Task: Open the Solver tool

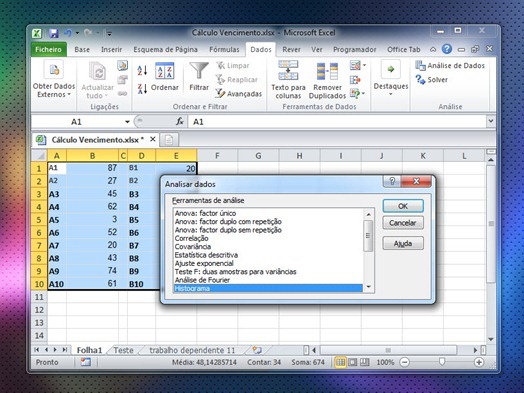Action: (431, 80)
